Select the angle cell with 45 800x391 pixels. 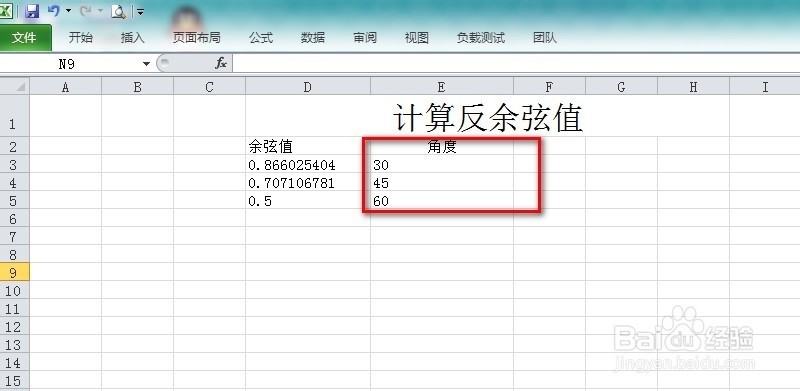coord(442,182)
